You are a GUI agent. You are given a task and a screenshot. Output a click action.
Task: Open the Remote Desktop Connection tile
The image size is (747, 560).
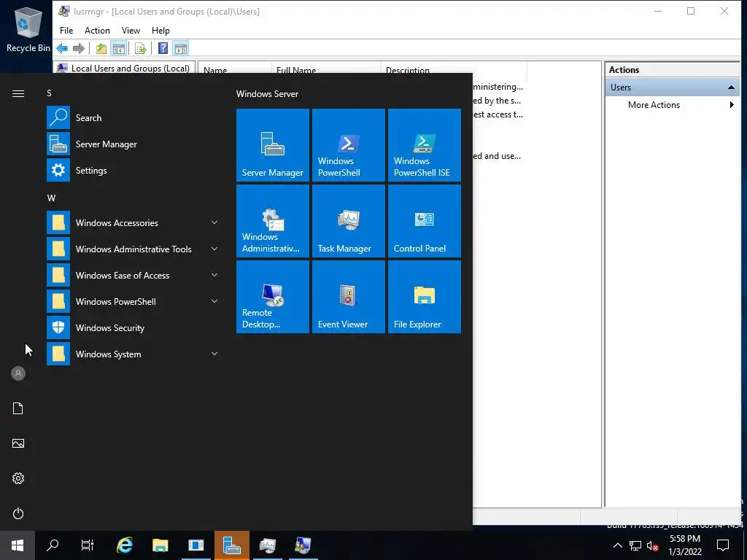pos(273,297)
